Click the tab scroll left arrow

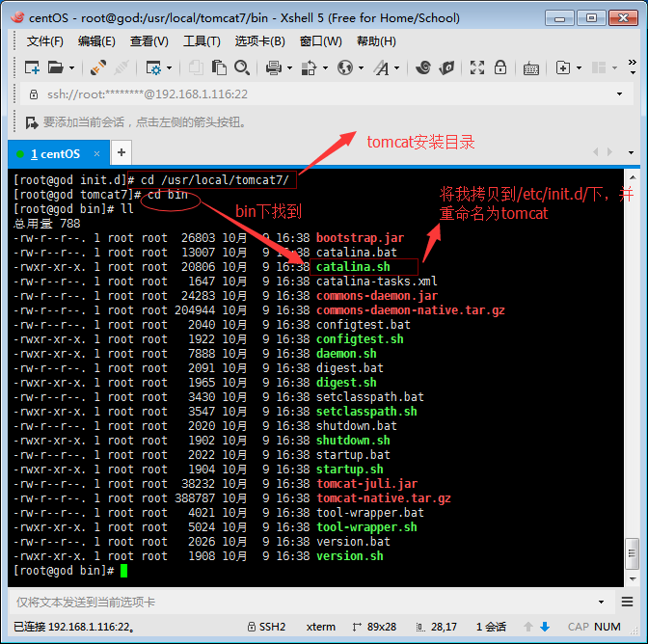tap(596, 152)
